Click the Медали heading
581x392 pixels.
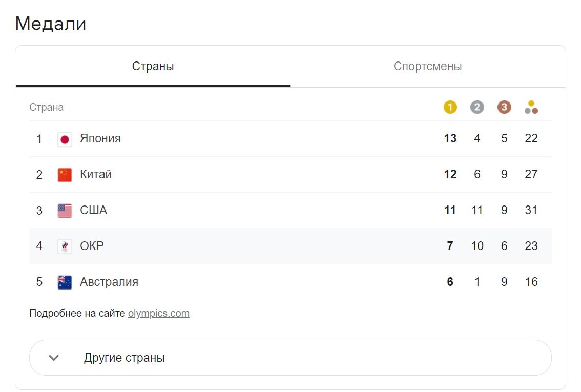pos(51,24)
